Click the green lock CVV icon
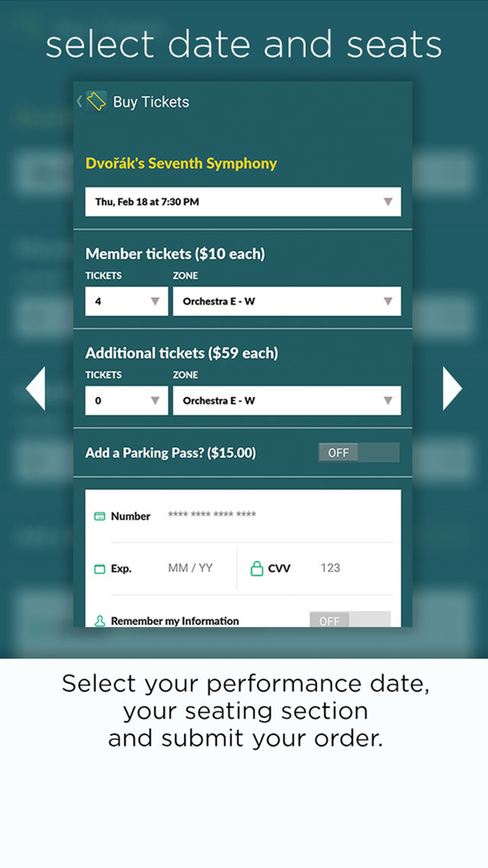The height and width of the screenshot is (868, 488). [x=257, y=568]
